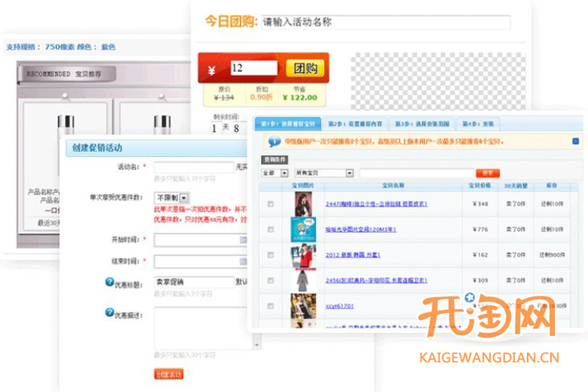Image resolution: width=588 pixels, height=392 pixels.
Task: Click the ¥122.00 savings value
Action: point(300,97)
